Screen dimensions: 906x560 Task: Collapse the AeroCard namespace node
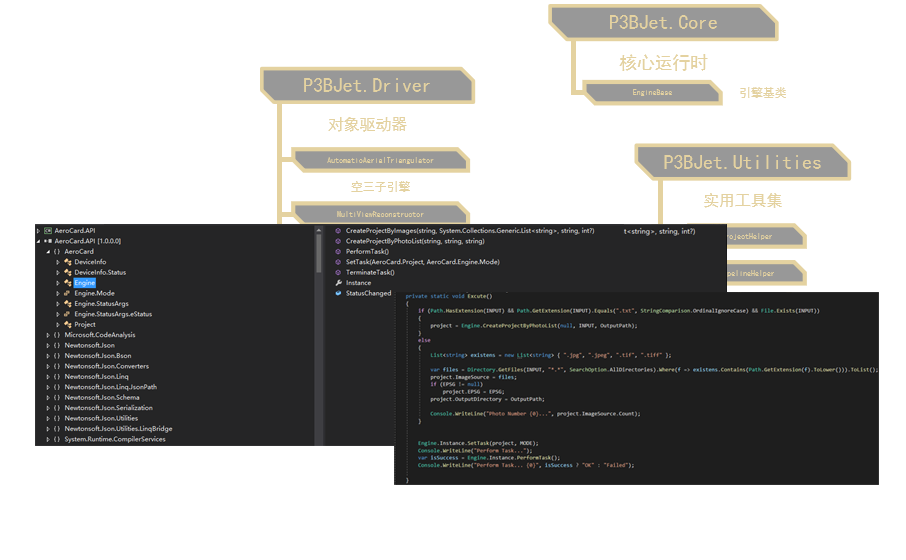[x=48, y=251]
